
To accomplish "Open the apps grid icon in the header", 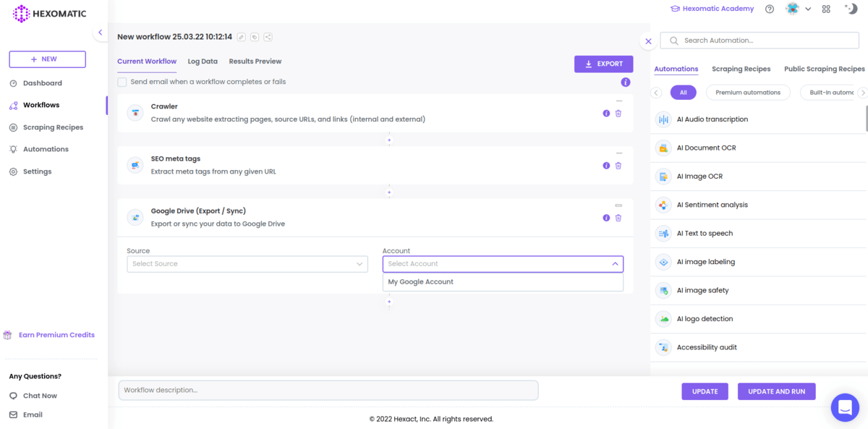I will (x=826, y=8).
